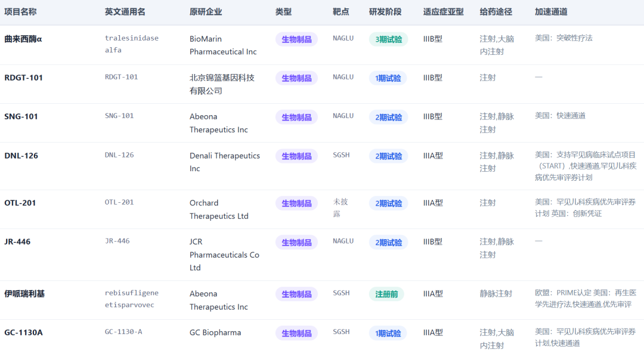This screenshot has width=644, height=352.
Task: Click 生物制品 tag in GC-1130A row
Action: 296,333
